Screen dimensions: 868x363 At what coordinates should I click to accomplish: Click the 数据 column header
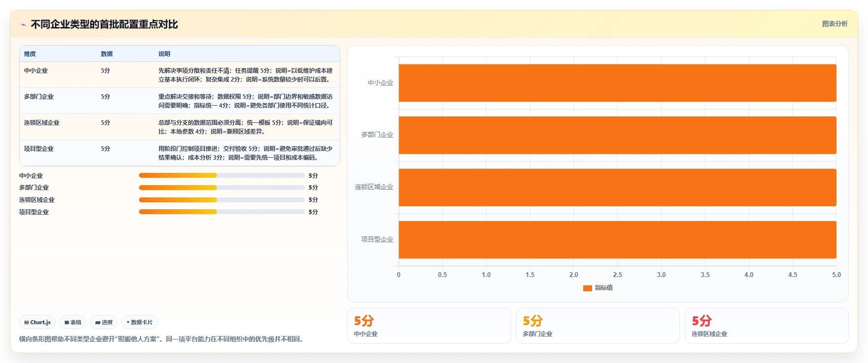click(107, 54)
